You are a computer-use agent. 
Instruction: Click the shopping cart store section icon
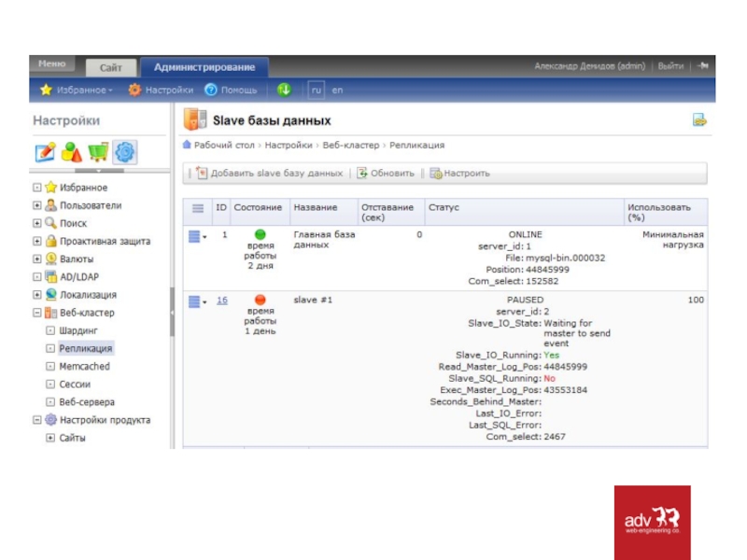click(x=98, y=151)
